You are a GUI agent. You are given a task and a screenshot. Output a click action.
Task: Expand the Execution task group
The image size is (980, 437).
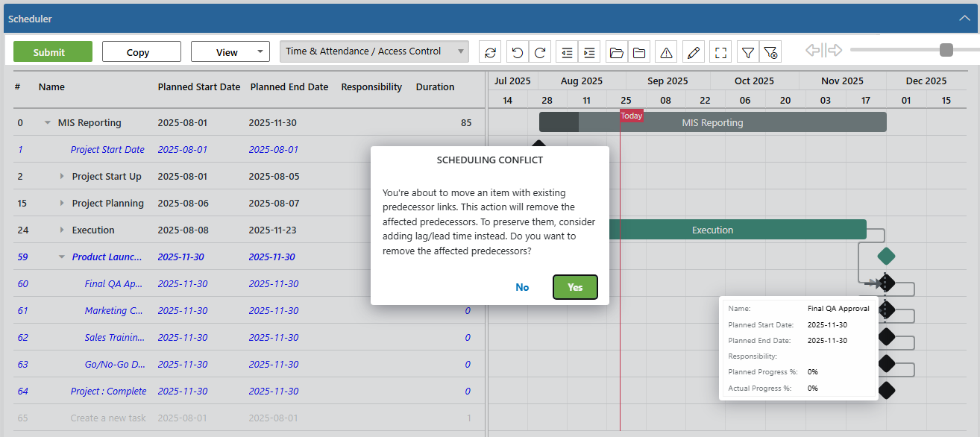point(62,230)
